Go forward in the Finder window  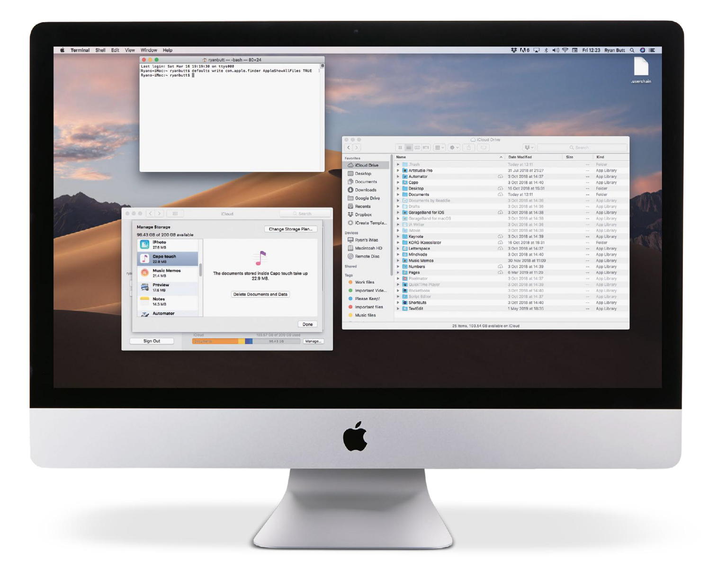coord(357,148)
